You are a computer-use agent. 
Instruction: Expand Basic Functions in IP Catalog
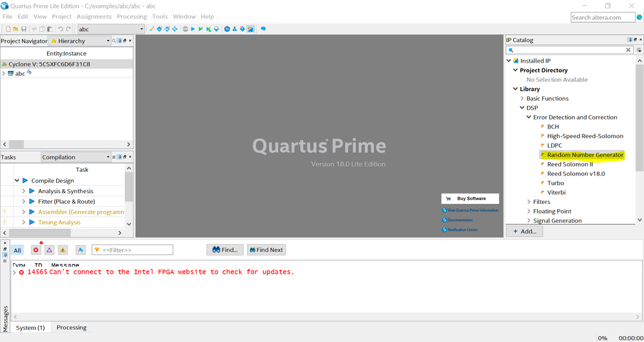pos(522,98)
